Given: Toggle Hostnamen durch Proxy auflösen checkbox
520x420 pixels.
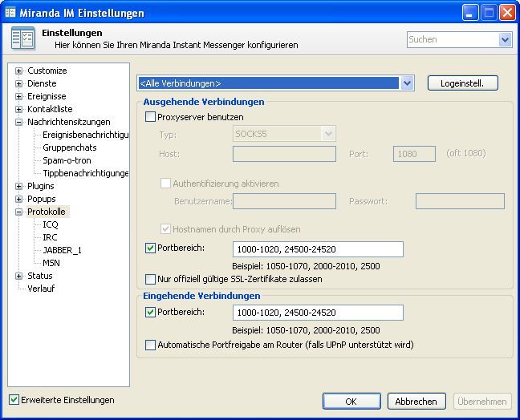Looking at the screenshot, I should [165, 229].
